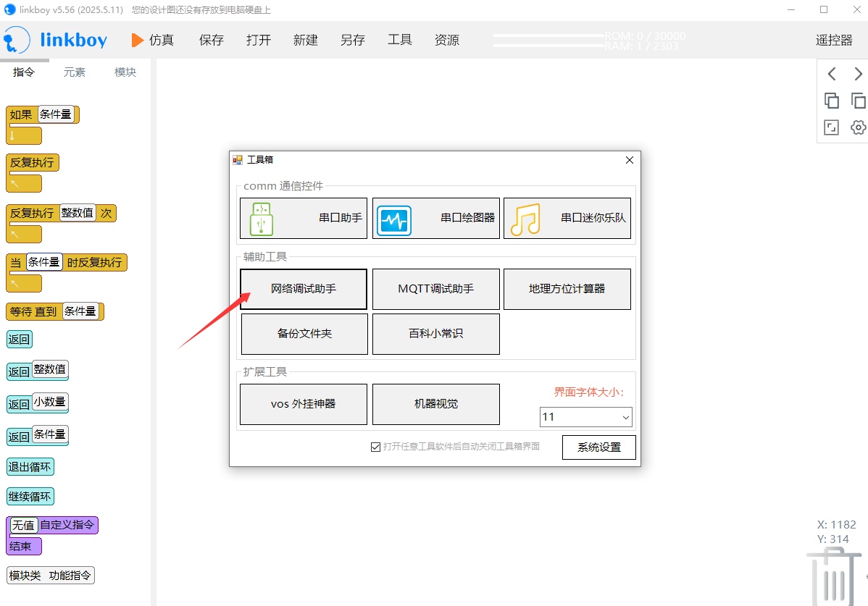The height and width of the screenshot is (606, 868).
Task: Click the ROM usage progress bar
Action: pyautogui.click(x=548, y=36)
